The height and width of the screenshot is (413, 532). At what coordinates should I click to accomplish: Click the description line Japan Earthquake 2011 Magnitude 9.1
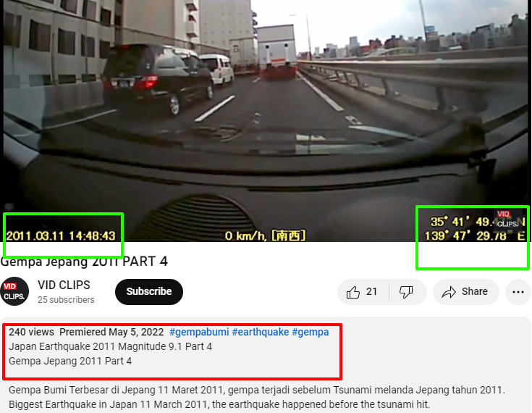(x=110, y=346)
